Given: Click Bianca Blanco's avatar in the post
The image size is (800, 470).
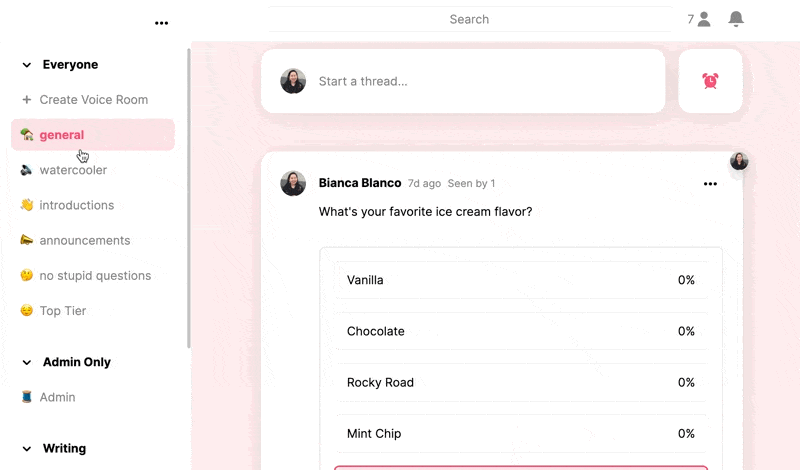Looking at the screenshot, I should coord(293,183).
